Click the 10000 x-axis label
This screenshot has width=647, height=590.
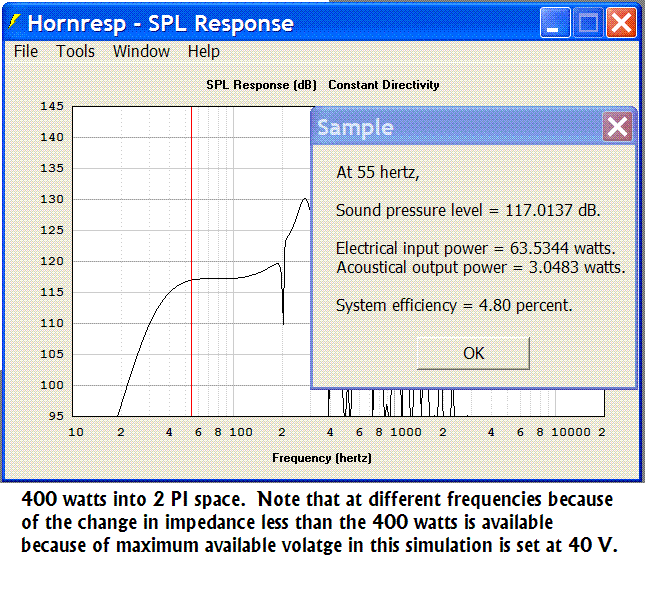click(571, 432)
